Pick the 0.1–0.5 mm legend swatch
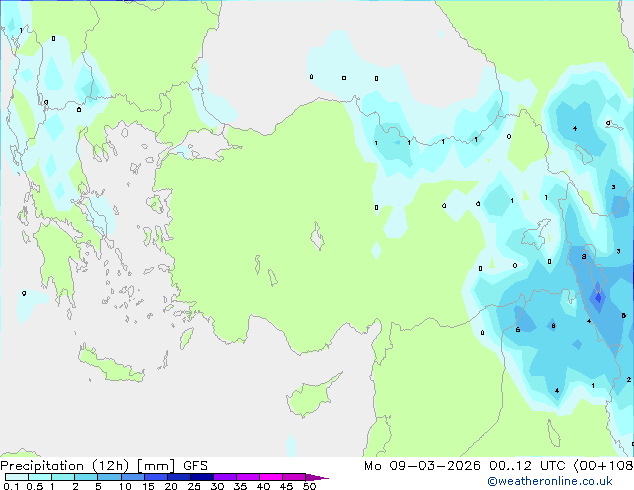Image resolution: width=634 pixels, height=490 pixels. point(17,477)
